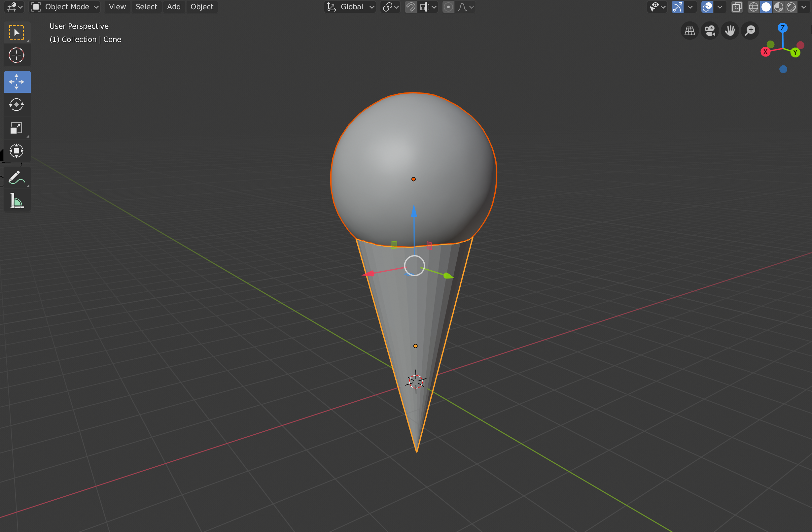
Task: Click the Rotate tool icon
Action: (16, 105)
